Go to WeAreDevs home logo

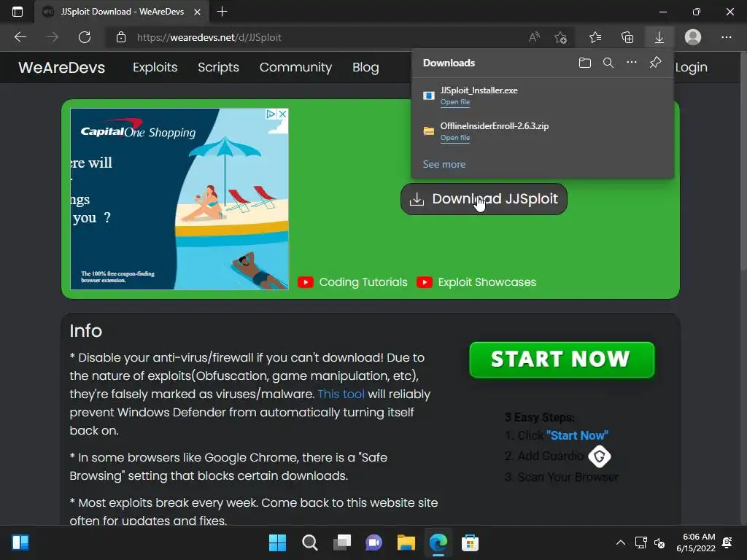coord(62,67)
